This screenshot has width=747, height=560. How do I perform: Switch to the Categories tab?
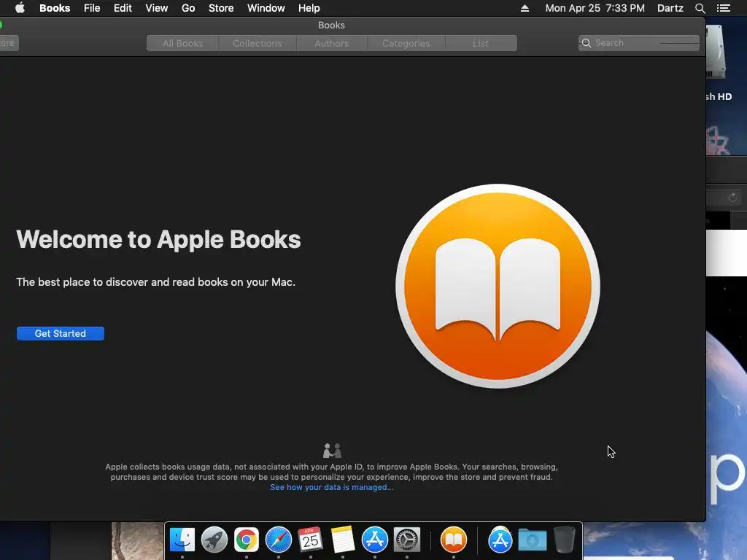coord(406,43)
